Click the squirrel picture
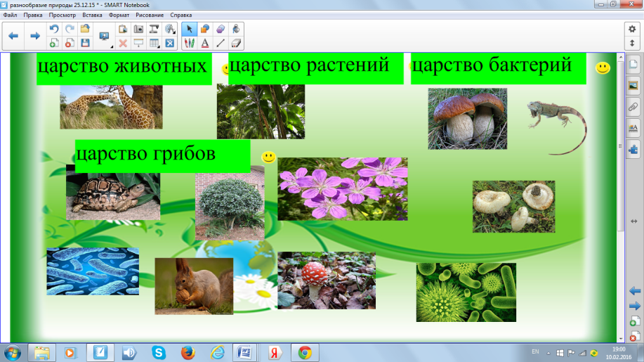Screen dimensions: 644x362 194,285
